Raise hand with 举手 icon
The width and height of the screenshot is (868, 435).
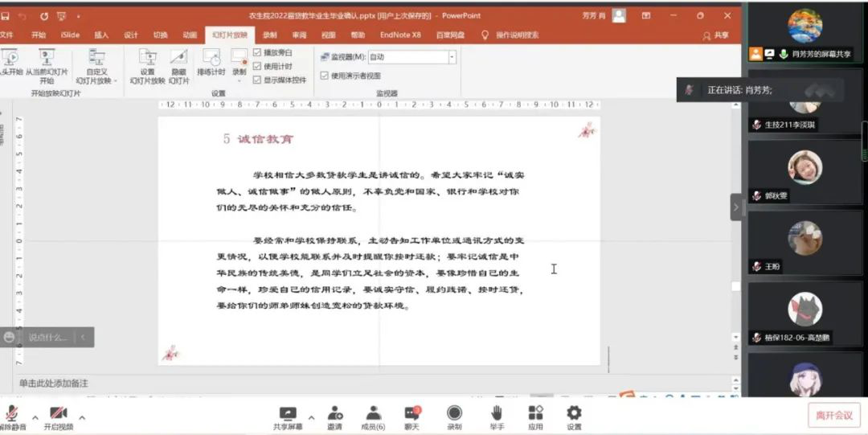click(497, 413)
